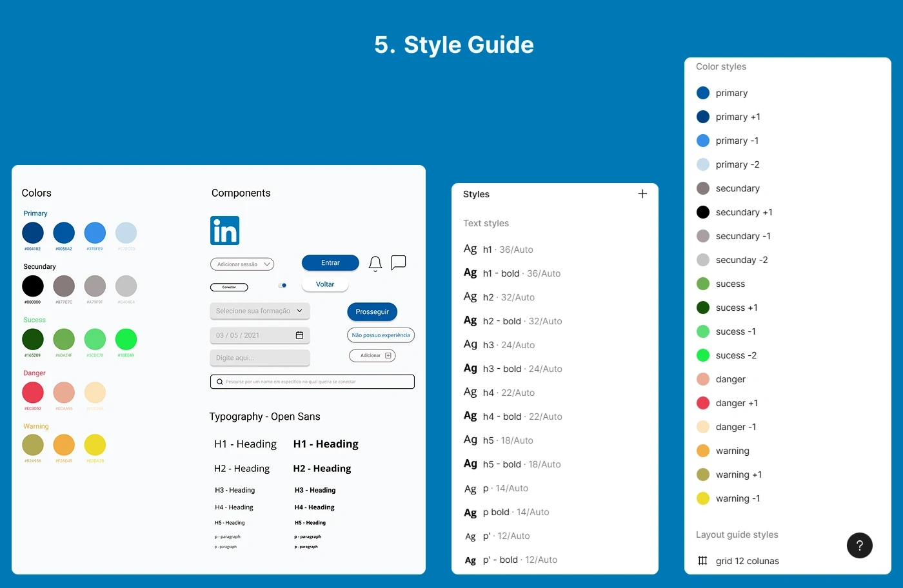Image resolution: width=903 pixels, height=588 pixels.
Task: Click the Ag icon beside 'h1 · 36/Auto'
Action: 470,249
